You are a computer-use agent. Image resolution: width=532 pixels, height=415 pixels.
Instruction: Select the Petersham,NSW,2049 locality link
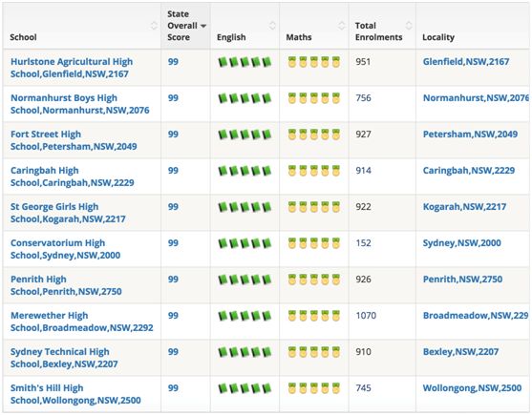(470, 135)
